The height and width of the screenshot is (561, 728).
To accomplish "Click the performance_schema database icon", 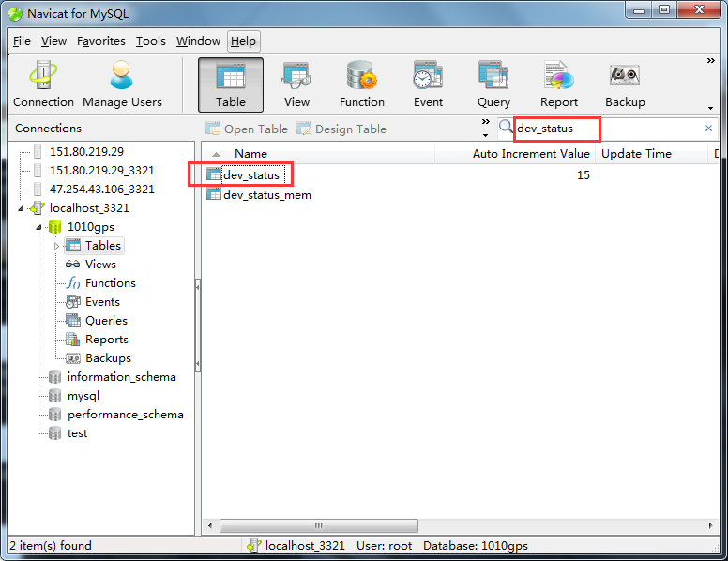I will [x=54, y=415].
